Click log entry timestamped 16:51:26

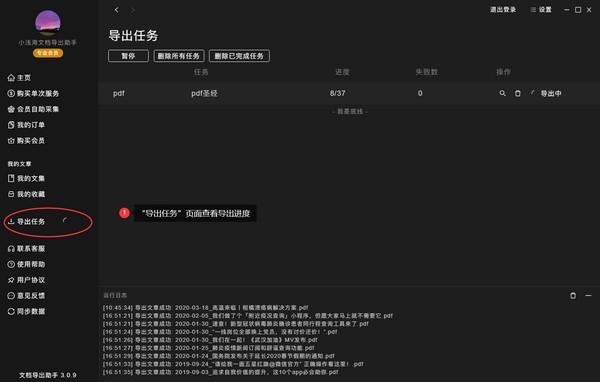click(210, 340)
